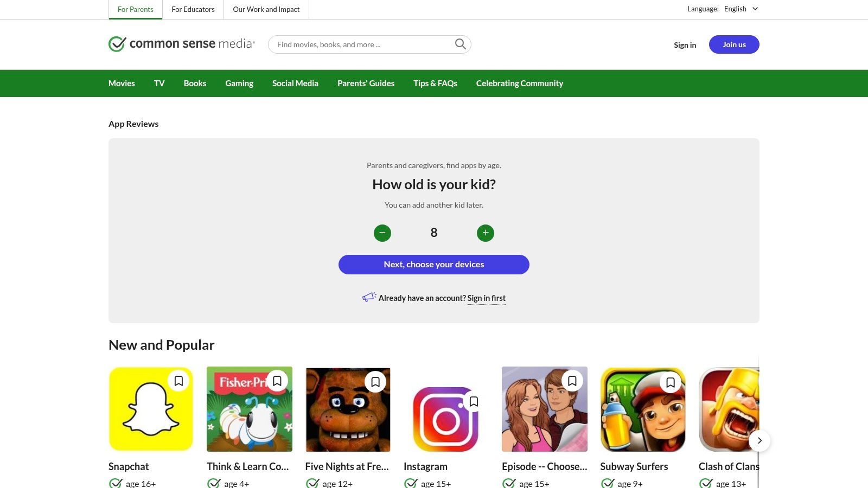Open the Episode app thumbnail
The image size is (868, 488).
point(545,409)
